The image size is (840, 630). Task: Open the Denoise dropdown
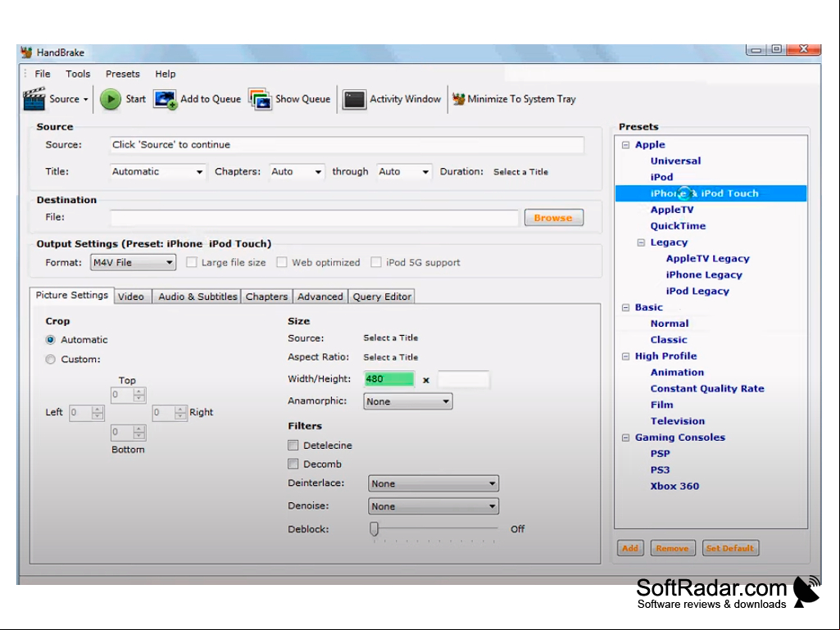click(434, 506)
